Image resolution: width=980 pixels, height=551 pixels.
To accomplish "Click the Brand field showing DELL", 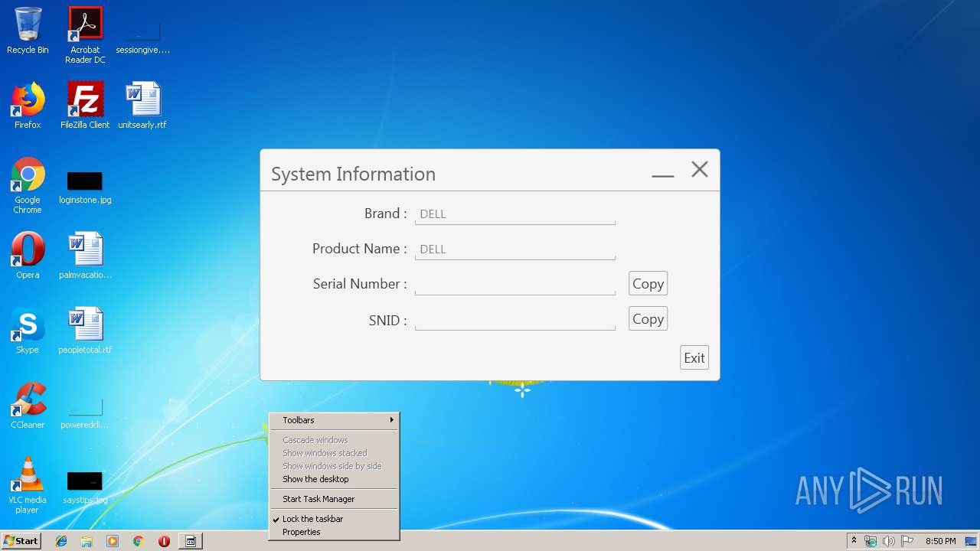I will 515,214.
